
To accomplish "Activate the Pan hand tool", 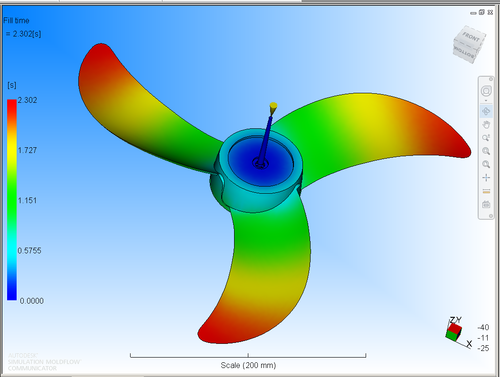I will [x=486, y=125].
